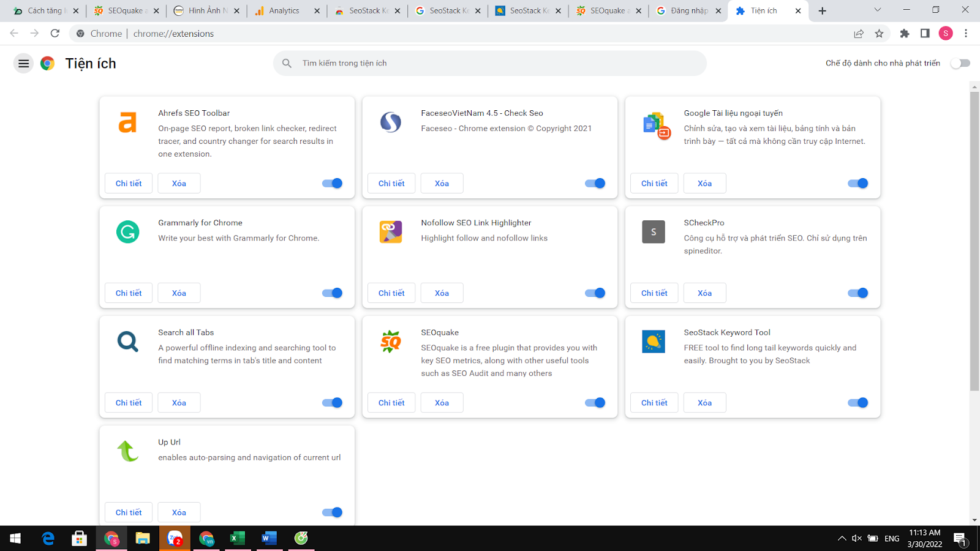
Task: Turn off Google Tài liệu ngoại tuyến toggle
Action: click(x=858, y=183)
